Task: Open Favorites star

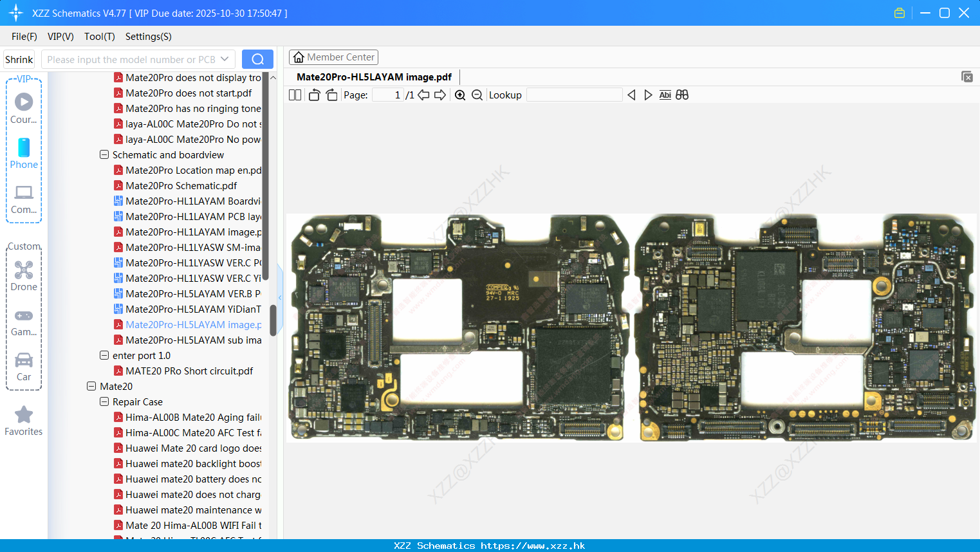Action: click(x=24, y=421)
